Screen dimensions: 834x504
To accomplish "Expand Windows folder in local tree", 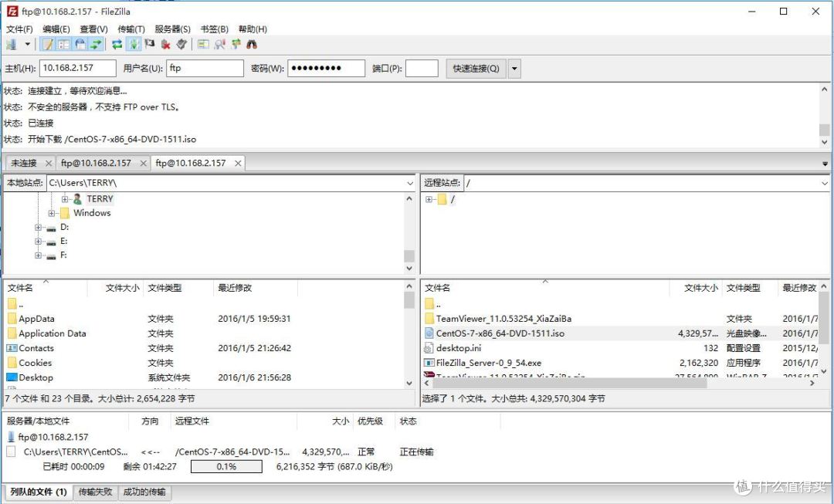I will tap(52, 213).
